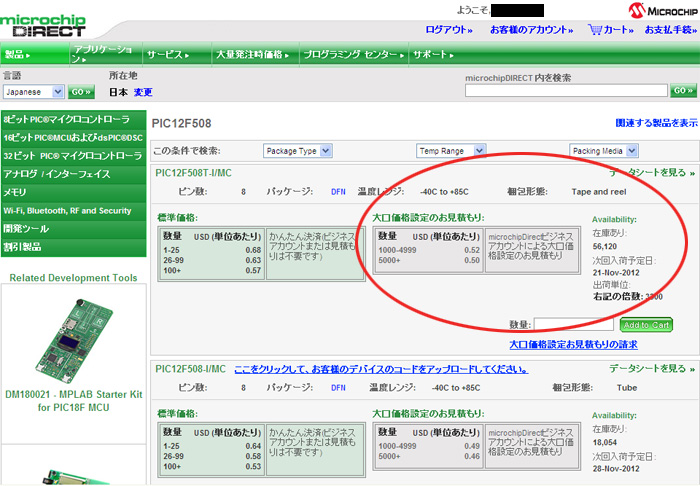Open the プログラミング センター menu
Image resolution: width=700 pixels, height=486 pixels.
(354, 54)
